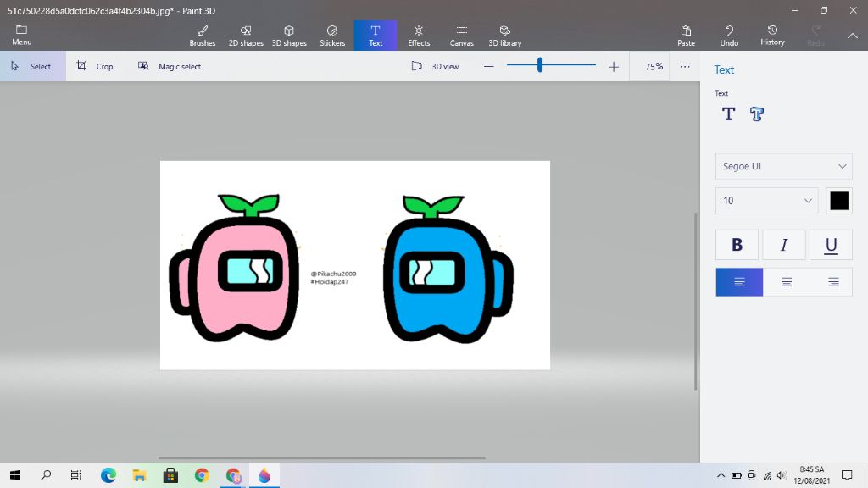Open the Canvas settings

point(462,36)
